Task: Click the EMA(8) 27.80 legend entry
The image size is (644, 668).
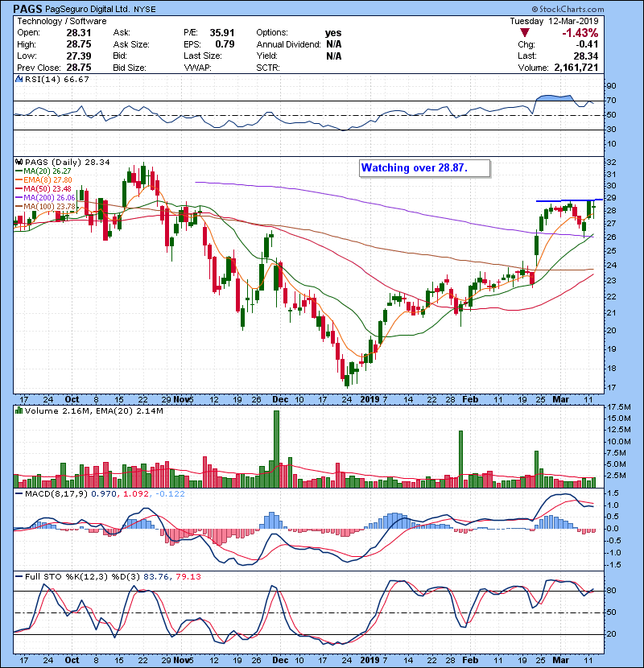Action: (x=43, y=179)
